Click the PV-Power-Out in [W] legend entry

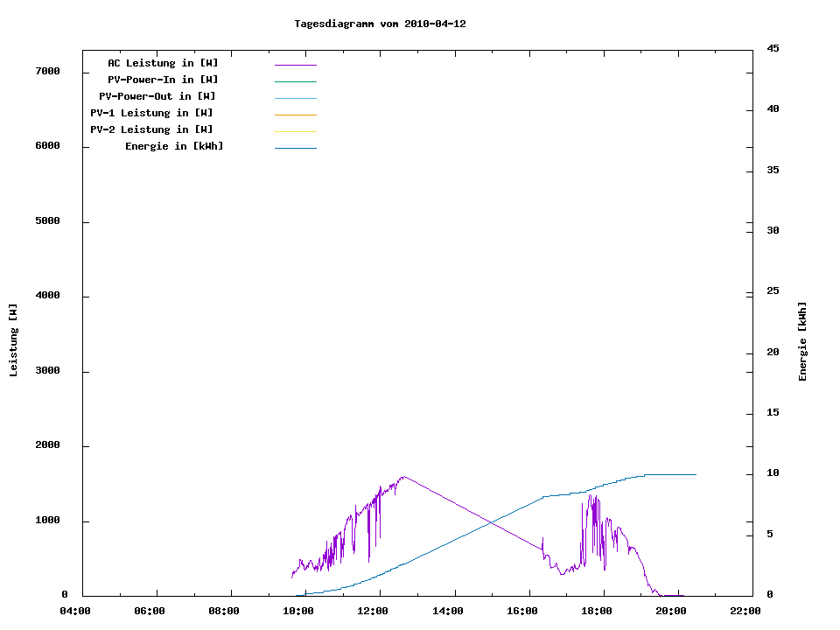coord(158,96)
